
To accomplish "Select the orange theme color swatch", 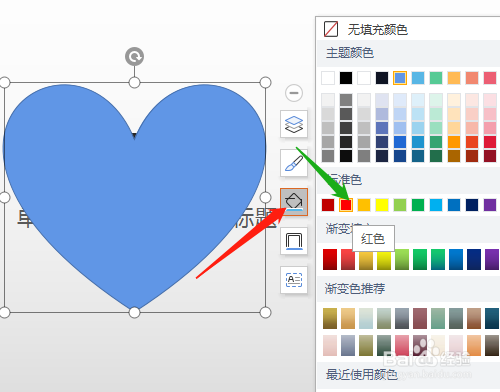I will click(454, 78).
